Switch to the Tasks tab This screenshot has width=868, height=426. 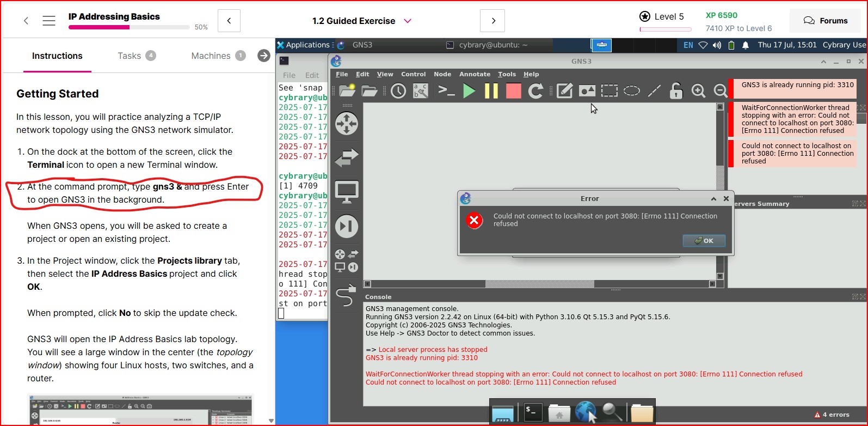click(x=130, y=56)
